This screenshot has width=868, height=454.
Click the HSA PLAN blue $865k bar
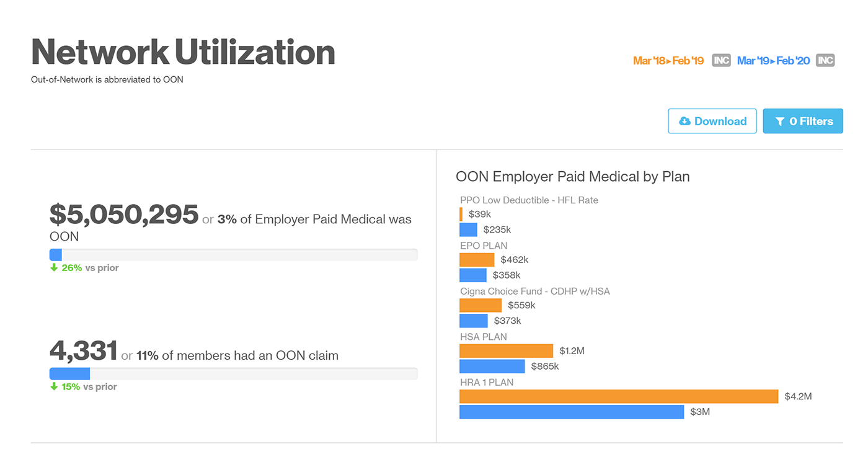[x=492, y=367]
